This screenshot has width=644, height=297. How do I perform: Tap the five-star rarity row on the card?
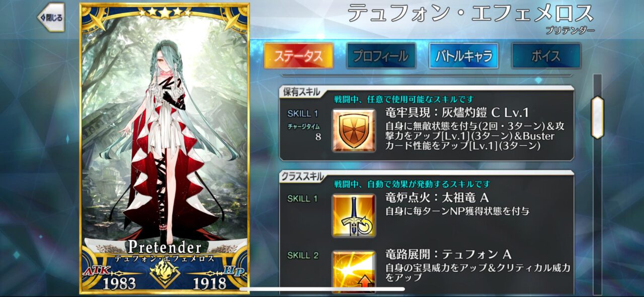click(165, 12)
